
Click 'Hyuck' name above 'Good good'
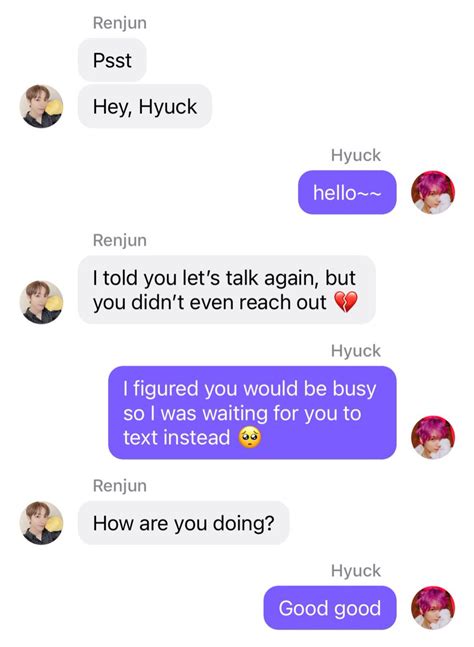click(356, 571)
